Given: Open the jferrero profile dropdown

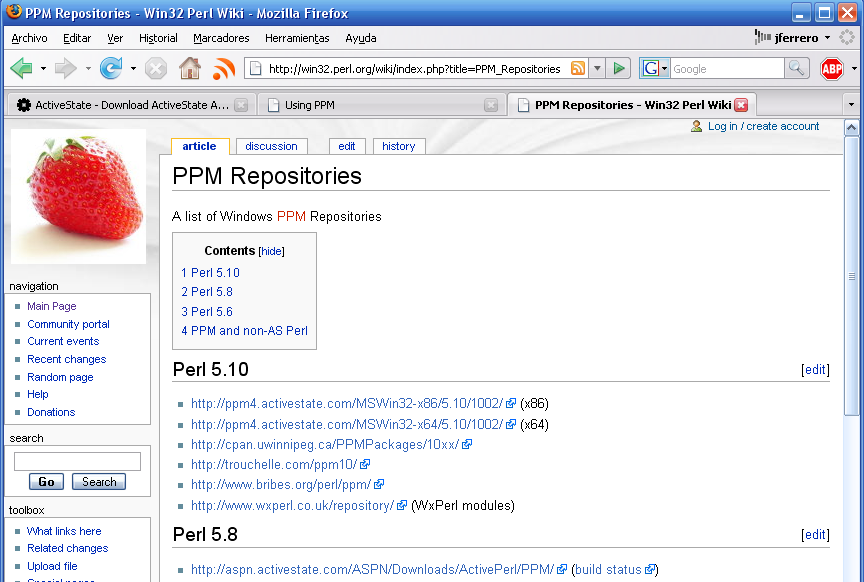Looking at the screenshot, I should (x=827, y=37).
